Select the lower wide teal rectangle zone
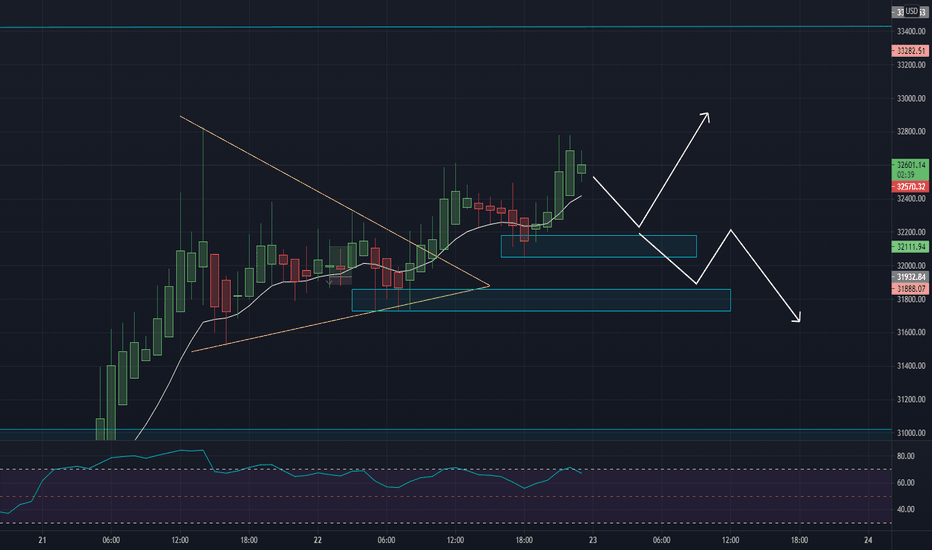The width and height of the screenshot is (932, 550). pyautogui.click(x=541, y=300)
